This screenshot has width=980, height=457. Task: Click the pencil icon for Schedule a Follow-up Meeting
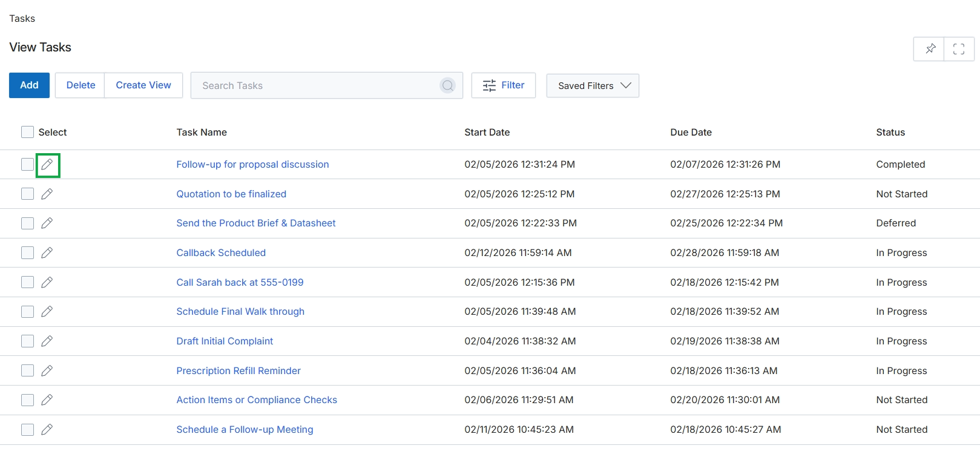47,429
